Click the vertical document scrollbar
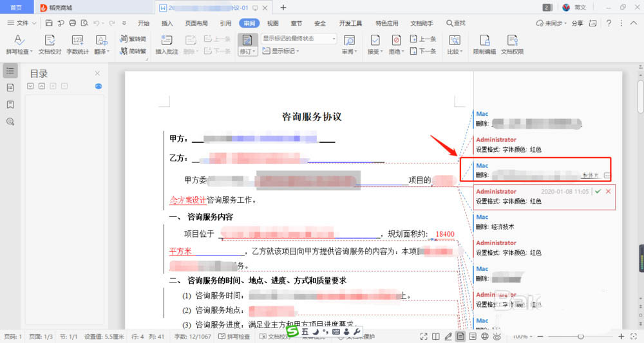644x343 pixels. pyautogui.click(x=640, y=97)
